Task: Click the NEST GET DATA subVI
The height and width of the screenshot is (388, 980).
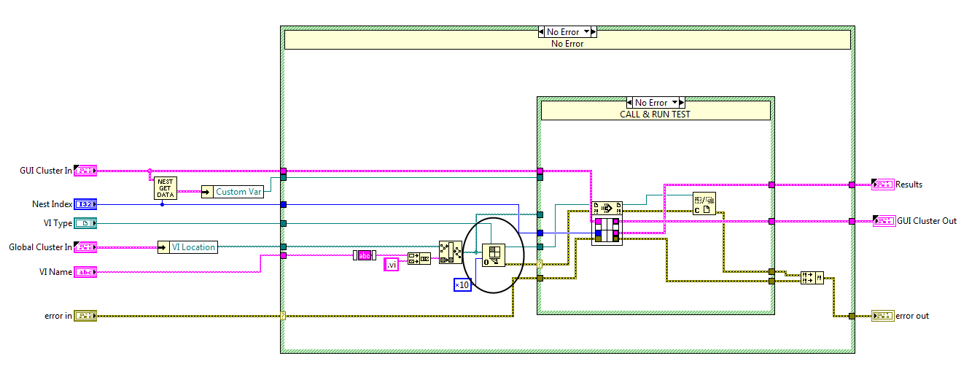Action: coord(166,188)
